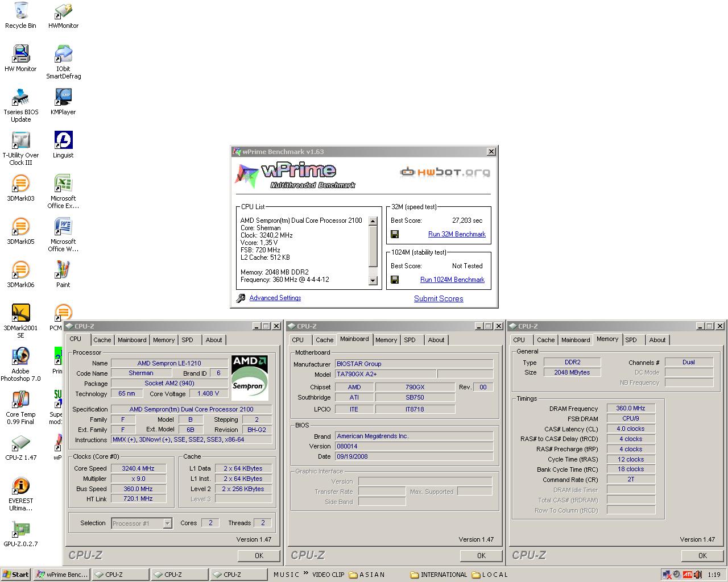The height and width of the screenshot is (582, 728).
Task: Click the Socket AM2 (940) package field
Action: (169, 383)
